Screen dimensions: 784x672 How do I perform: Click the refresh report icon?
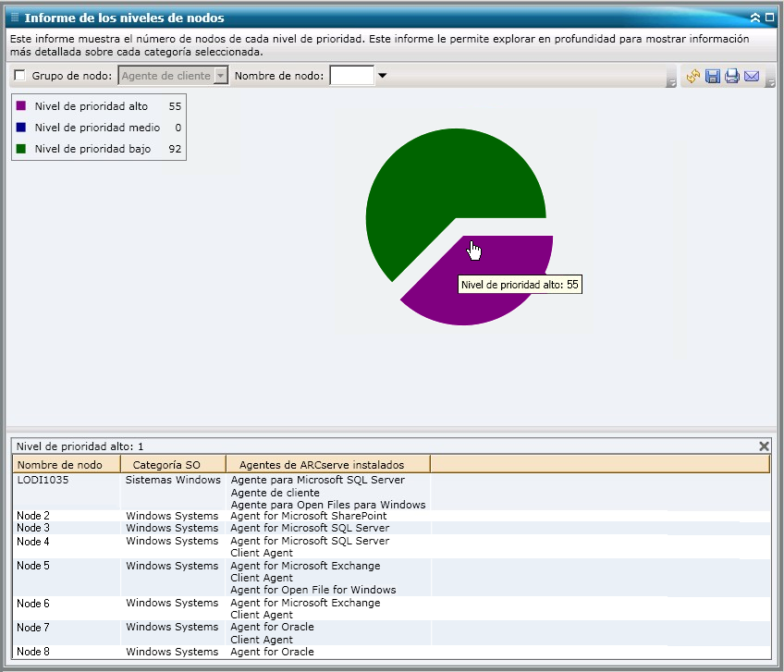pyautogui.click(x=693, y=76)
